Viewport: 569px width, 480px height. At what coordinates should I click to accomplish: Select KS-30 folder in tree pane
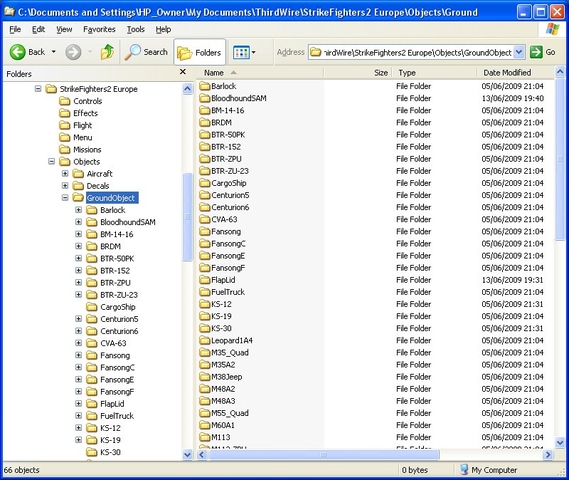click(x=103, y=452)
